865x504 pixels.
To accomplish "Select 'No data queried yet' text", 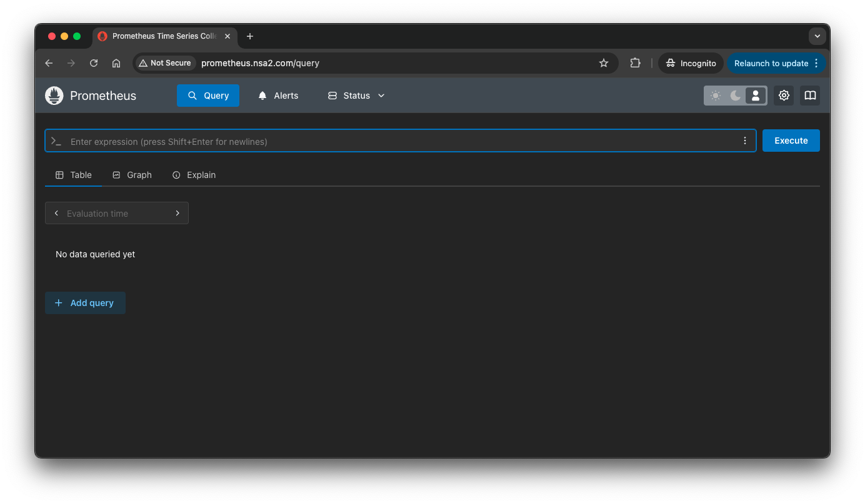I will pos(95,254).
